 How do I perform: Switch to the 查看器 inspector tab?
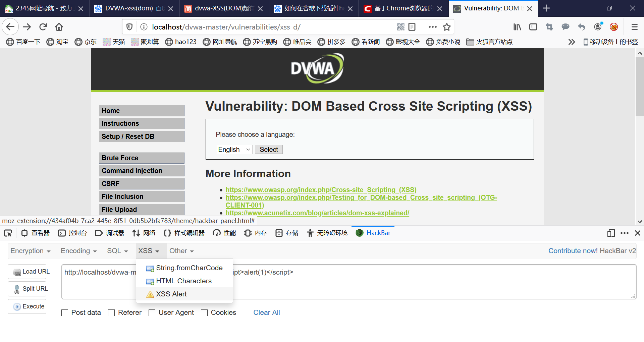(x=35, y=233)
